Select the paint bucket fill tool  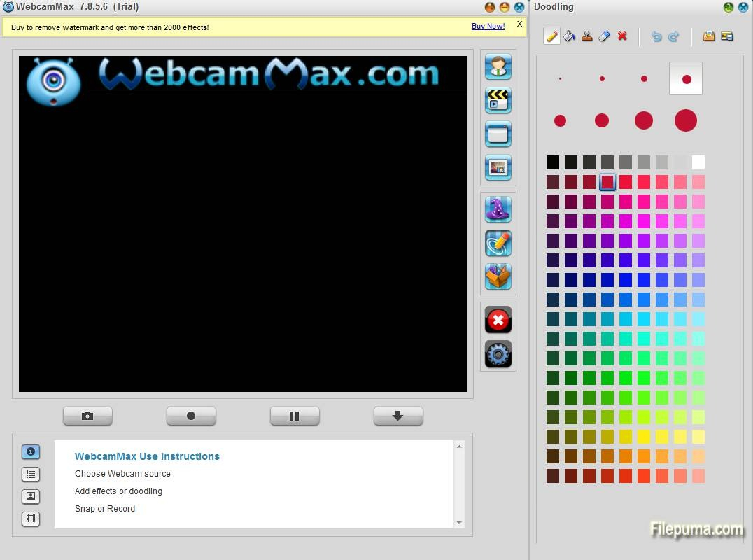[570, 36]
